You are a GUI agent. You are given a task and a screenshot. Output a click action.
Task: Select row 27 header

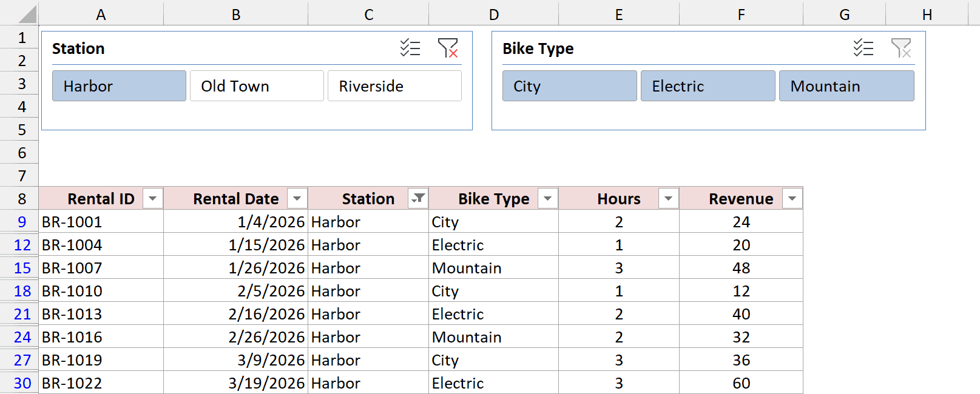(x=19, y=359)
